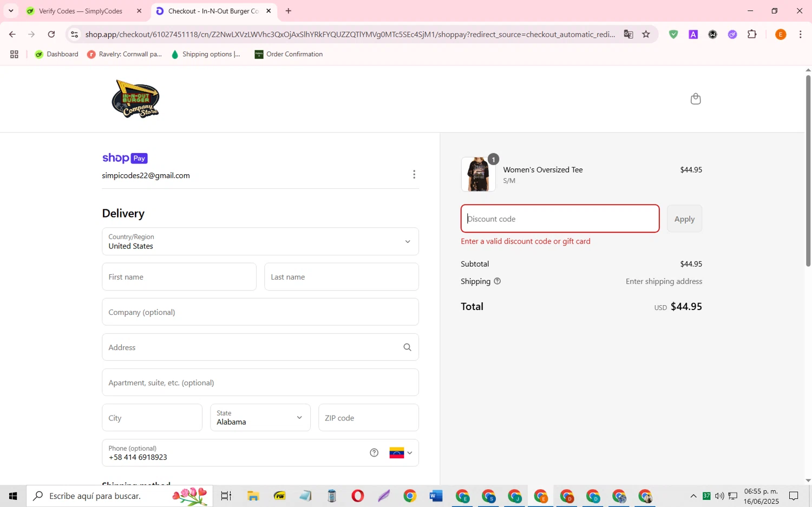Switch to Verify Codes SimplyCodes tab
Viewport: 812px width, 507px height.
80,11
